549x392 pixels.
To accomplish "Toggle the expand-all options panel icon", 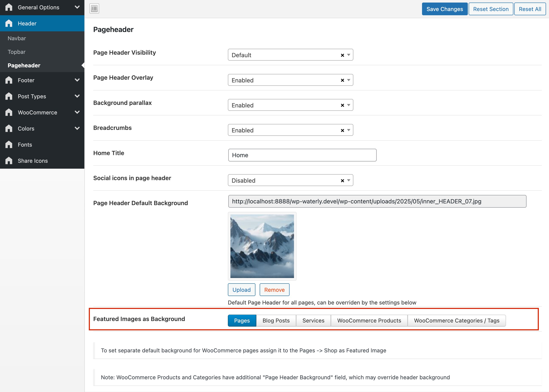I will [x=94, y=9].
